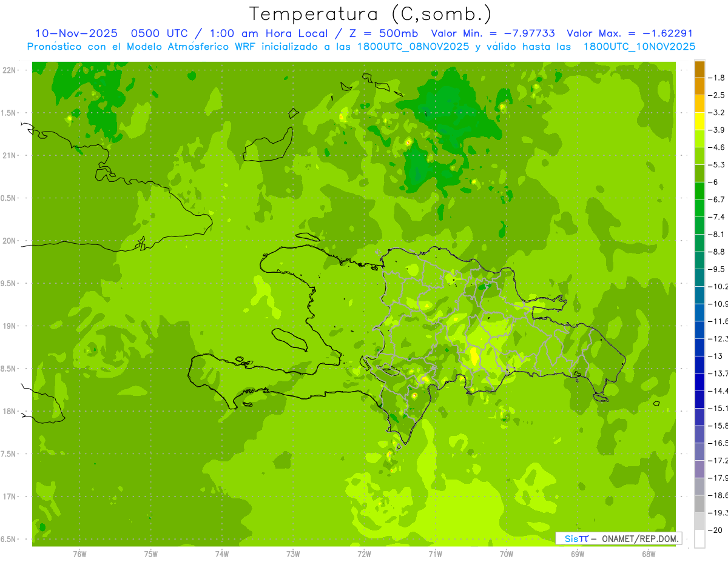Click the '70W' longitude label

tap(507, 554)
